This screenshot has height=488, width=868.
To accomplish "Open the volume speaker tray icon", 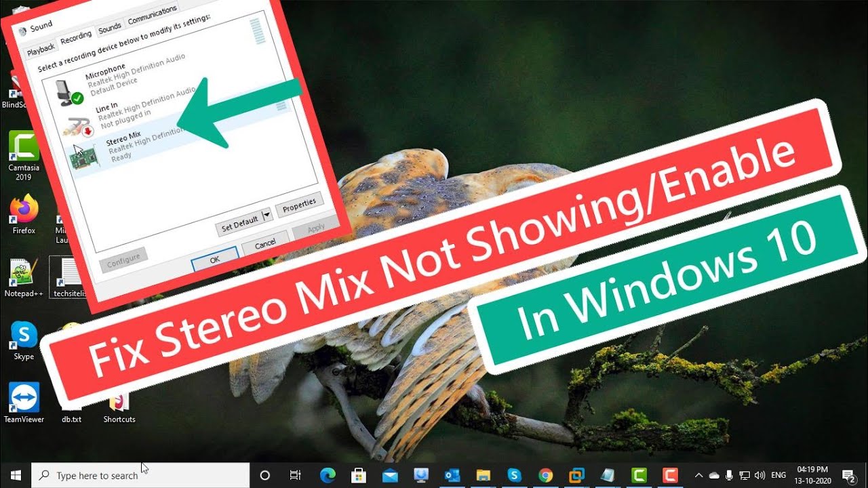I will click(759, 475).
